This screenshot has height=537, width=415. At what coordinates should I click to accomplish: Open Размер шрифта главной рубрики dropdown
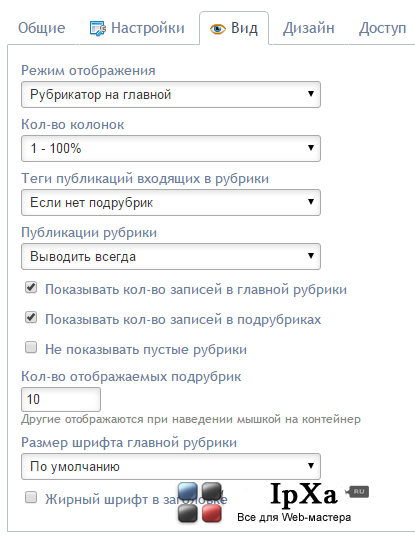pyautogui.click(x=171, y=466)
